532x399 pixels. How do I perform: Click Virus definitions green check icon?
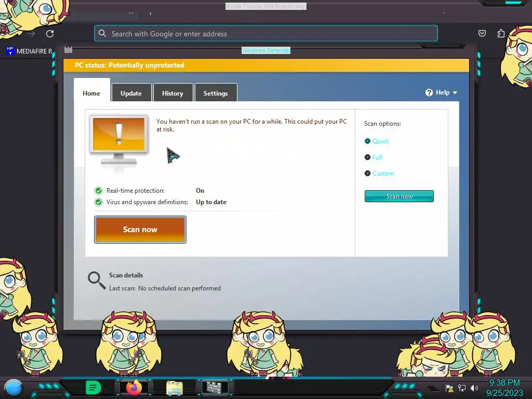[98, 202]
